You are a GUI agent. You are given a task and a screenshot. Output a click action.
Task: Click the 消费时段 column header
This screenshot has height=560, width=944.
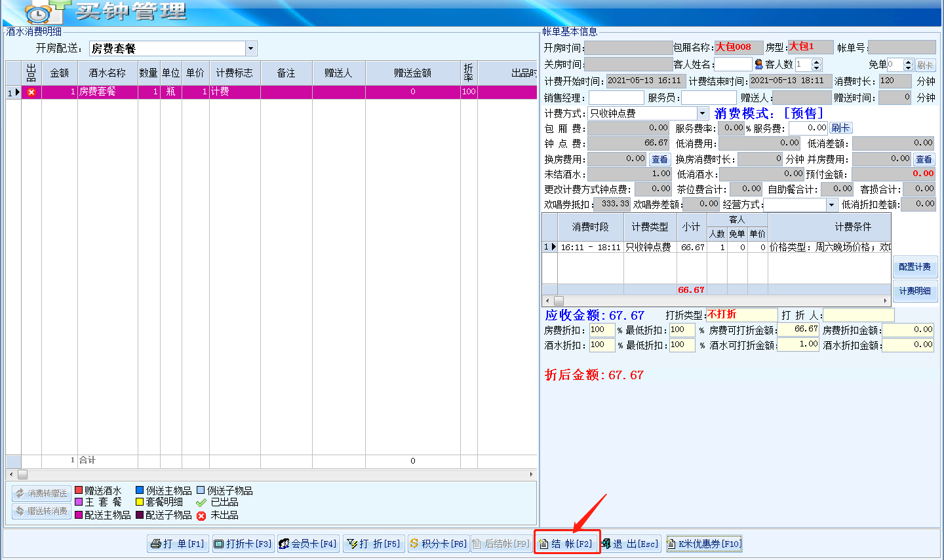(591, 227)
